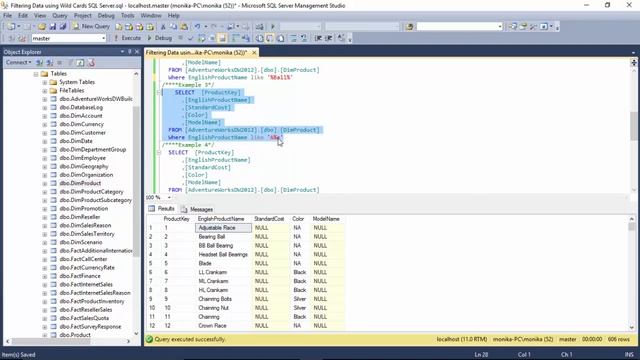Click Uncomment selected lines icon
The height and width of the screenshot is (360, 640).
tap(304, 38)
